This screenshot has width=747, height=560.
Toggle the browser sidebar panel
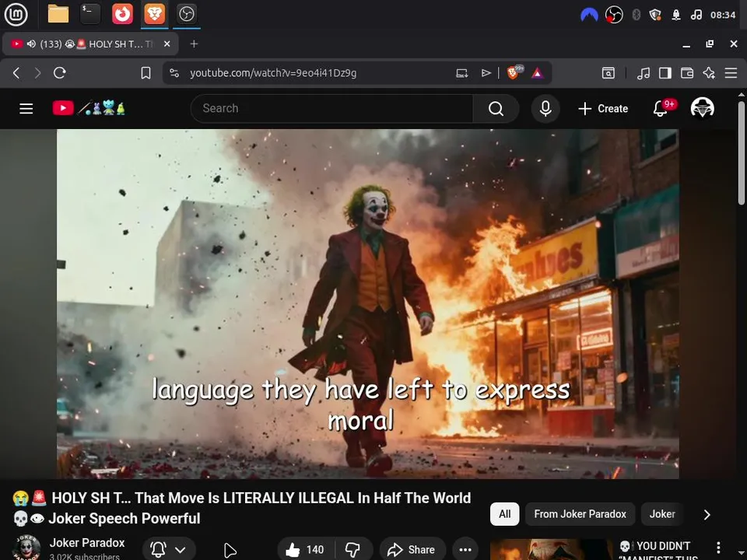tap(665, 73)
